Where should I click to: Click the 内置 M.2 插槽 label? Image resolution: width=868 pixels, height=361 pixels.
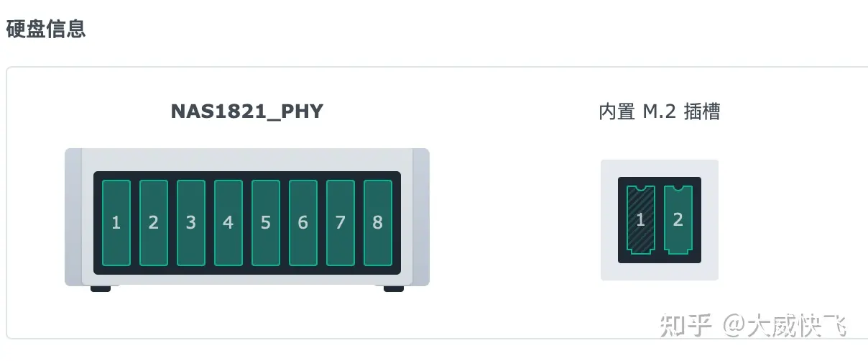click(x=660, y=112)
